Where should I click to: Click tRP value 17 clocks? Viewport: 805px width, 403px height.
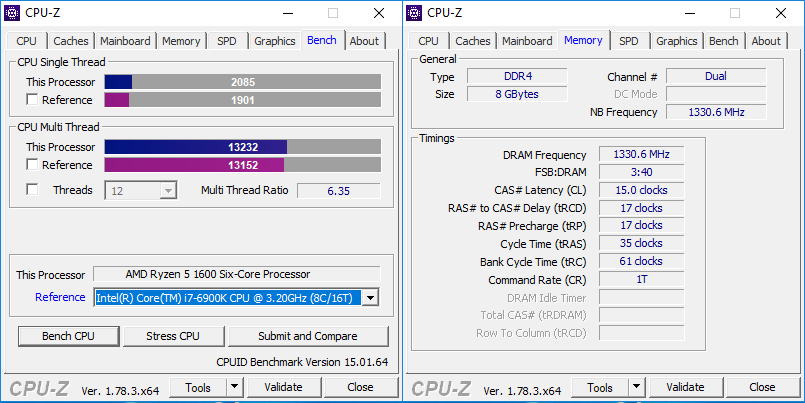coord(642,225)
